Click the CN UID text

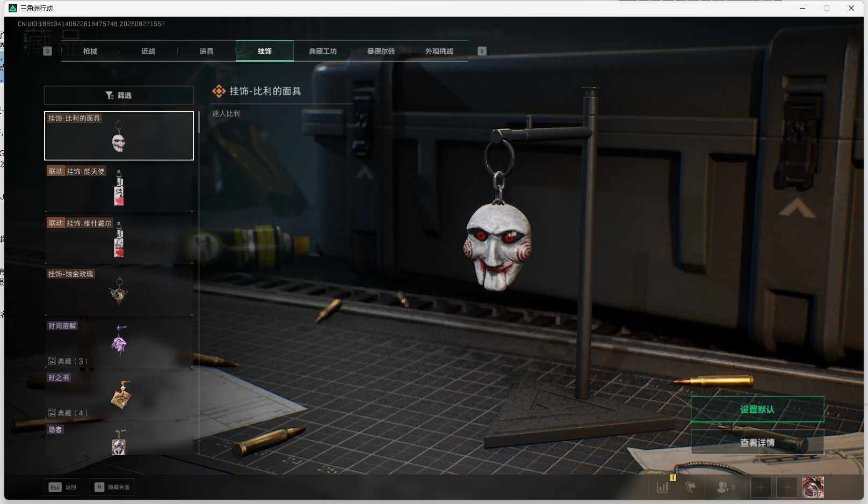tap(91, 24)
